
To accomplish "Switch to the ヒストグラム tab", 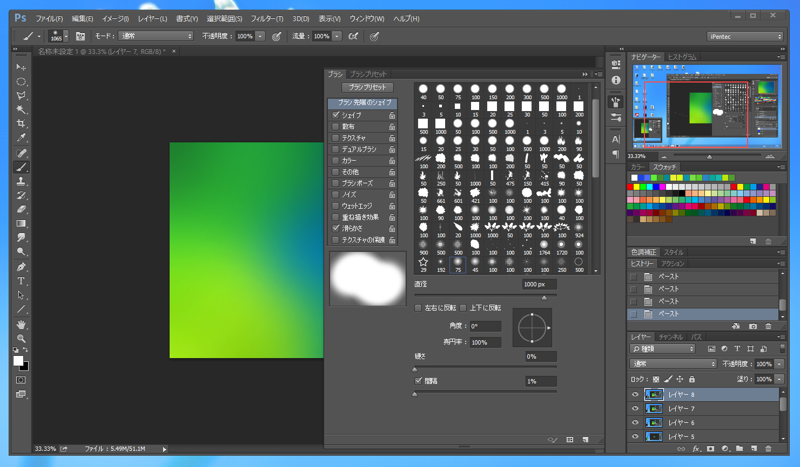I will [x=683, y=57].
